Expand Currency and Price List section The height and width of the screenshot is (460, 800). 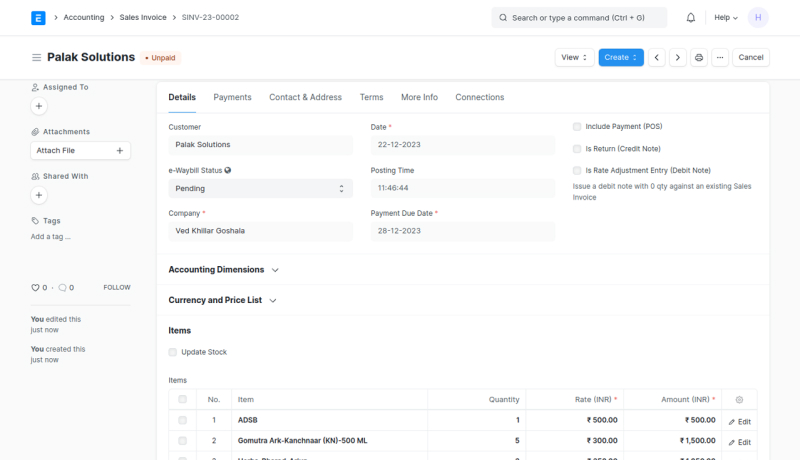click(x=222, y=300)
